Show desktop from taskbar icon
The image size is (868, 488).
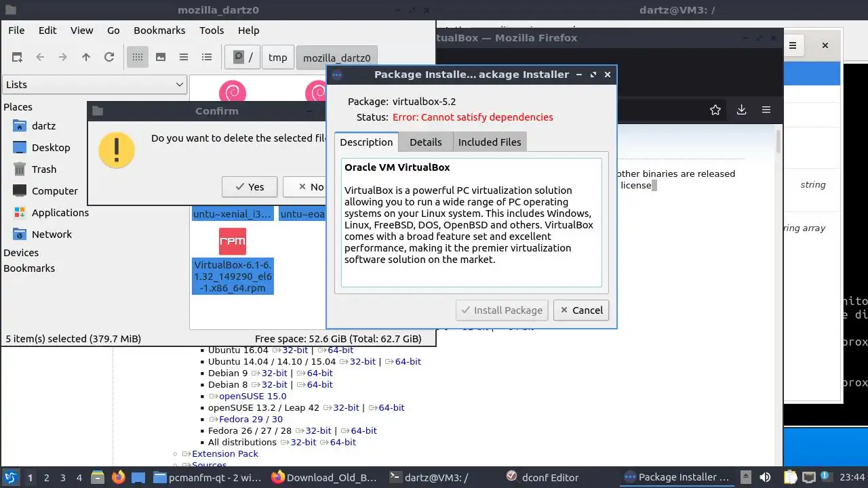click(138, 478)
